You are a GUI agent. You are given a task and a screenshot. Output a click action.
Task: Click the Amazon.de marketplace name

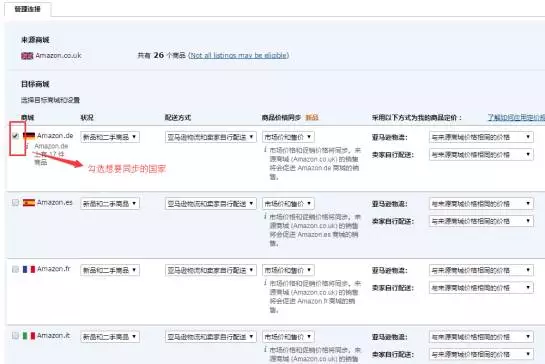[55, 136]
